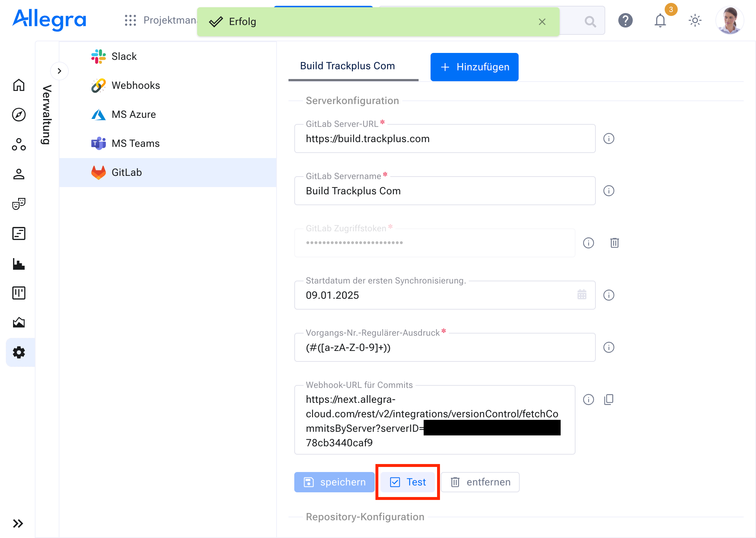Show info for GitLab Server-URL field
The width and height of the screenshot is (756, 538).
[x=608, y=138]
